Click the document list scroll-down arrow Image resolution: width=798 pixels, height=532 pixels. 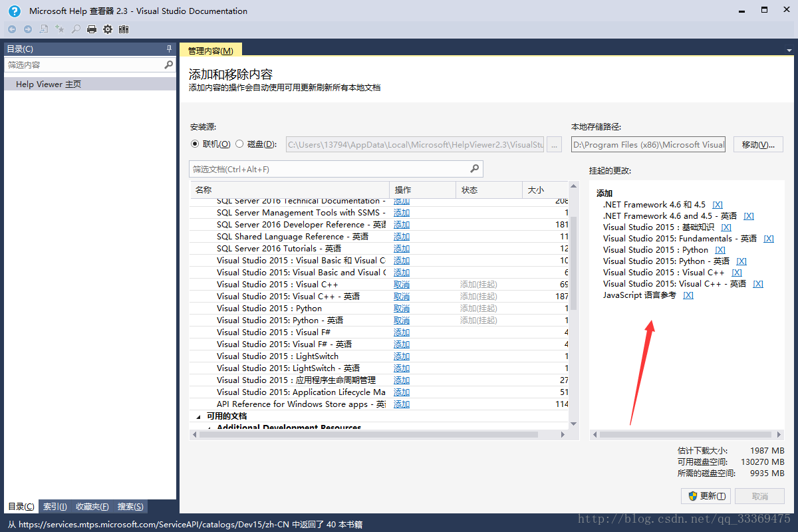pyautogui.click(x=574, y=423)
